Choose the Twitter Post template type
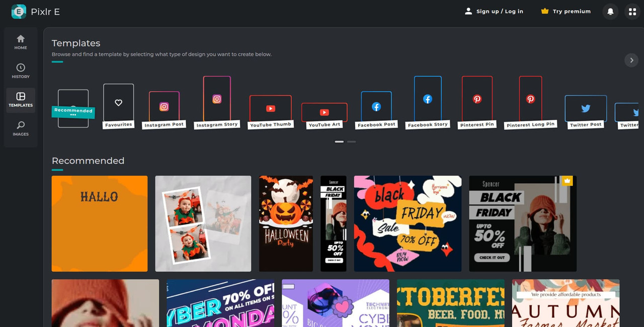This screenshot has width=644, height=327. 586,112
